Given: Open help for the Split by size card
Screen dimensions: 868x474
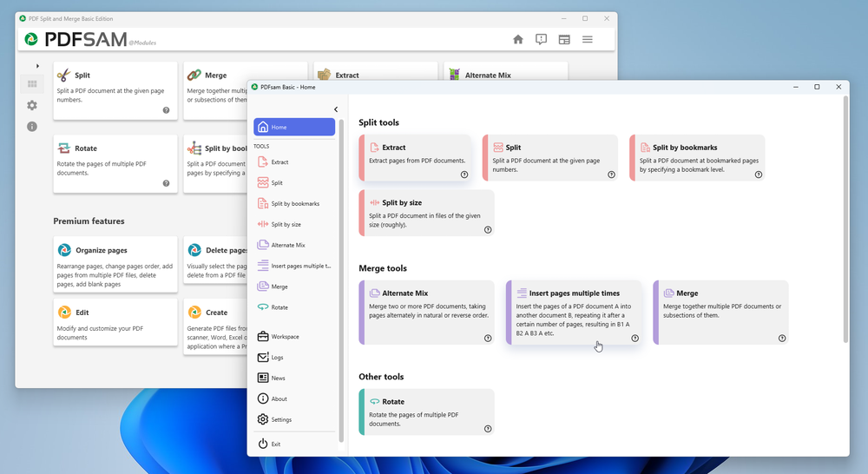Looking at the screenshot, I should 488,230.
